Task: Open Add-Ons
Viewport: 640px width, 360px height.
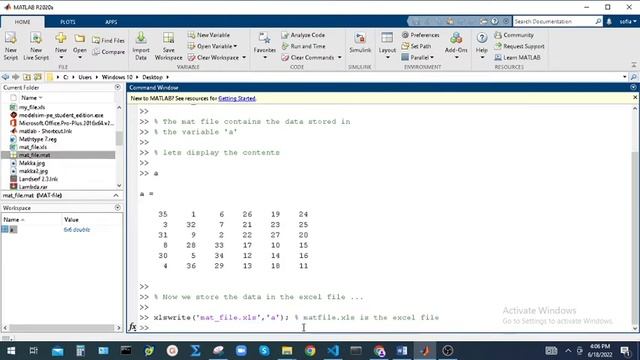Action: [456, 46]
